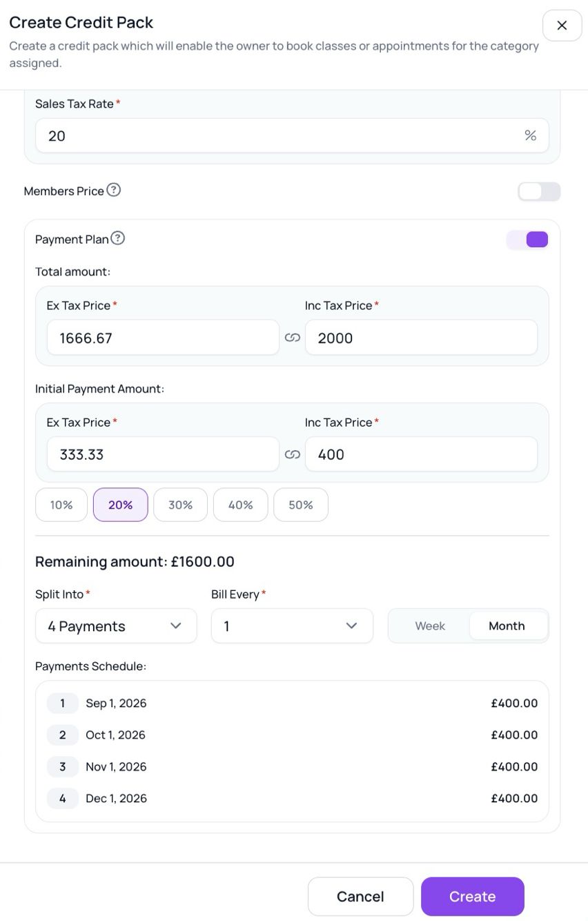Click the Total amount Inc Tax Price field

tap(421, 338)
